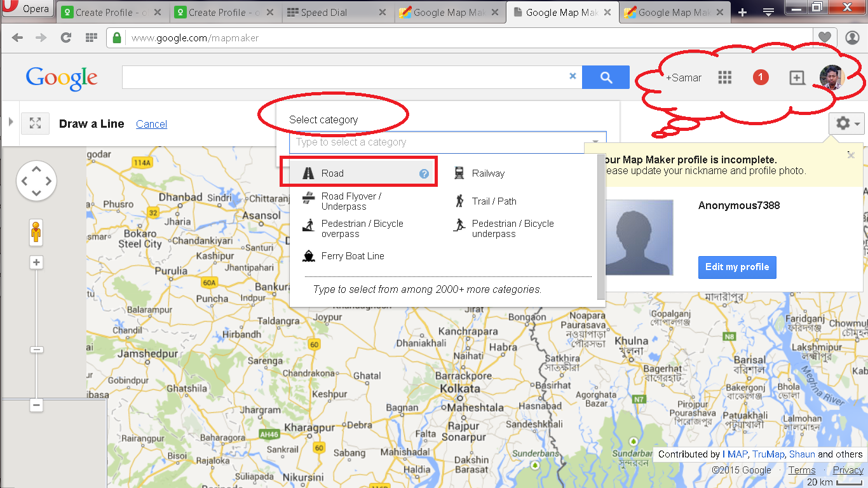Switch to the first Create Profile tab
The image size is (868, 488).
[102, 11]
